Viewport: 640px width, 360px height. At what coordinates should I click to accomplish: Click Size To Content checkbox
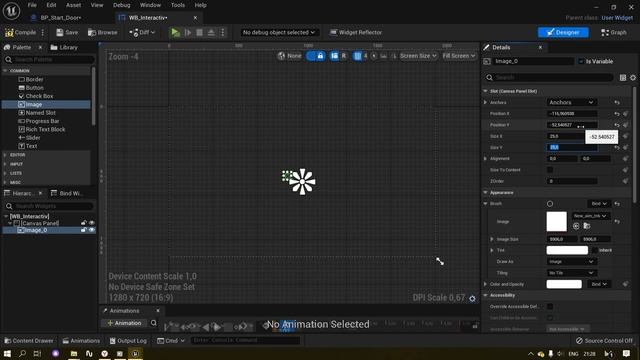tap(550, 170)
